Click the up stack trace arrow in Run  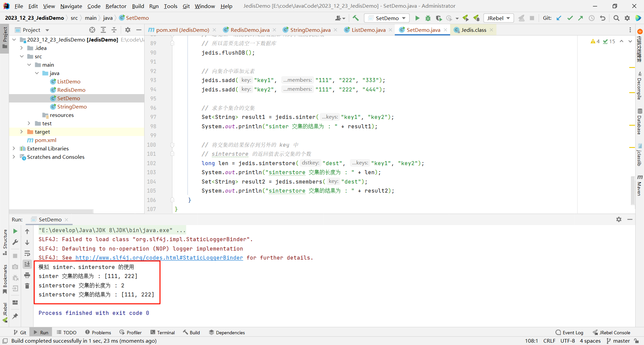pyautogui.click(x=27, y=231)
